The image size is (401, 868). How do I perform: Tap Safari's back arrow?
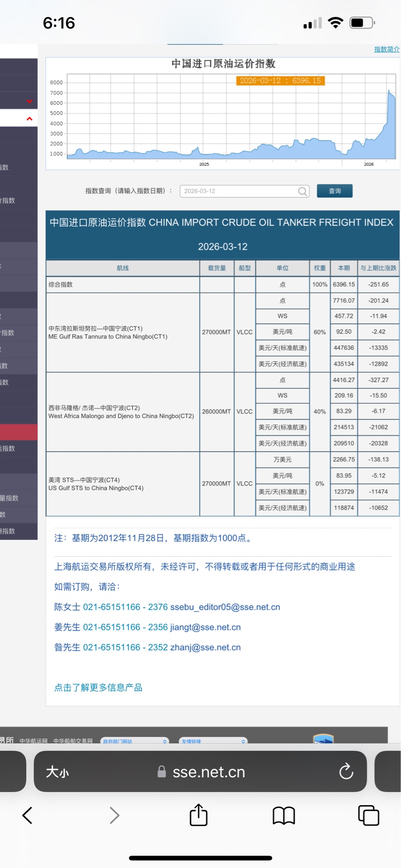coord(27,815)
